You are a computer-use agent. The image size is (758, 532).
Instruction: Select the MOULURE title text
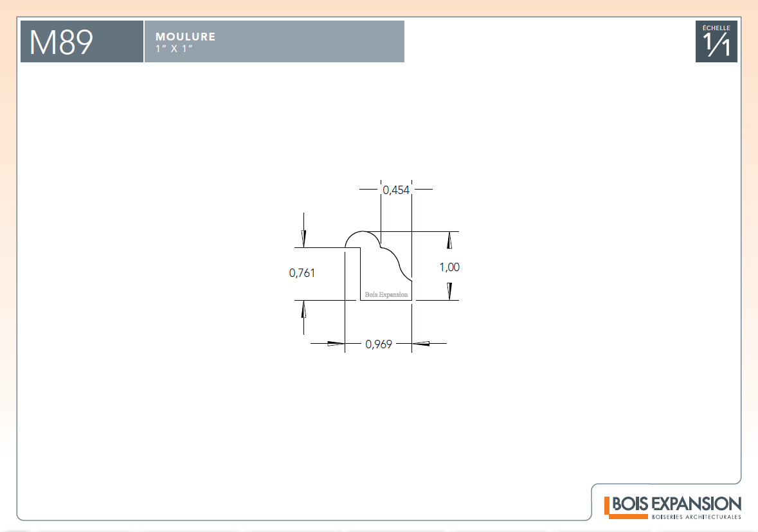(x=186, y=37)
